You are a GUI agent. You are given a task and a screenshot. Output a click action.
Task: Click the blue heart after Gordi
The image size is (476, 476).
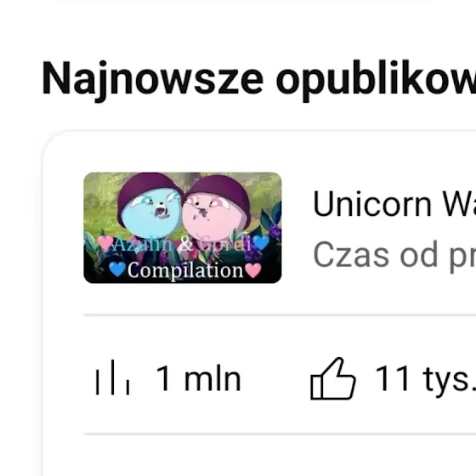pyautogui.click(x=261, y=242)
